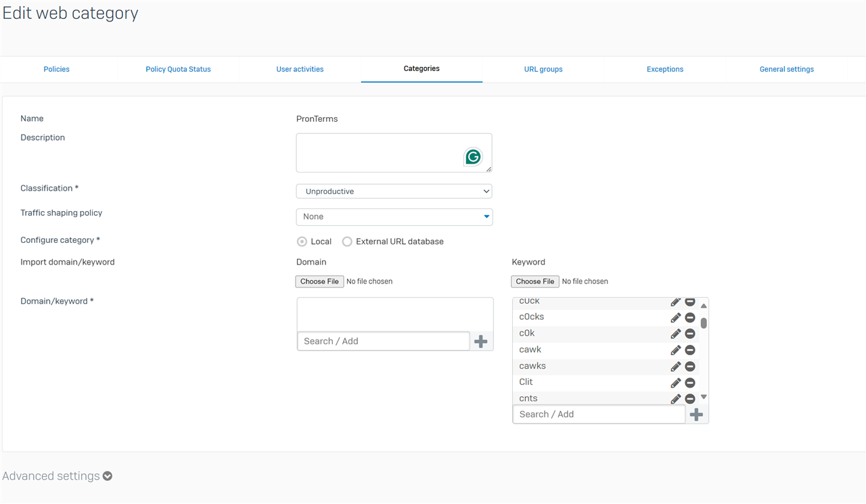Open the Traffic shaping policy dropdown
Viewport: 866px width, 504px height.
coord(394,216)
